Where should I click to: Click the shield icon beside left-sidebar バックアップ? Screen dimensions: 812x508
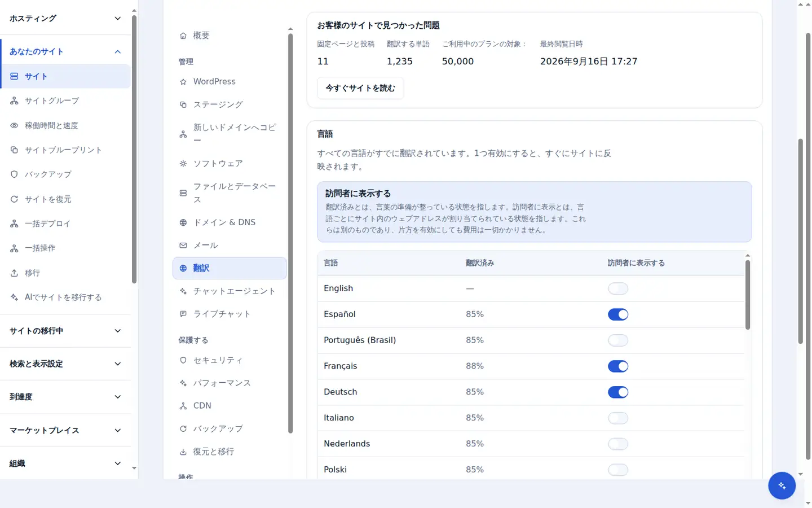(14, 174)
